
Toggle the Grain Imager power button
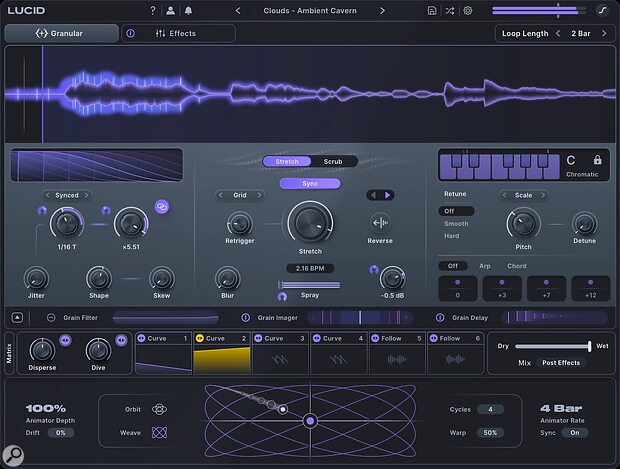click(x=246, y=318)
